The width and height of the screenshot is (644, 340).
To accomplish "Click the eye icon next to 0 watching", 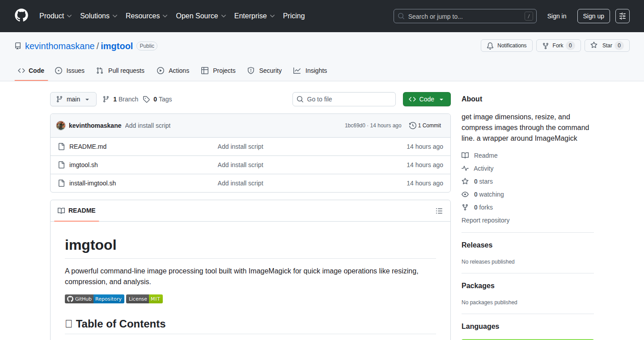I will [x=465, y=194].
